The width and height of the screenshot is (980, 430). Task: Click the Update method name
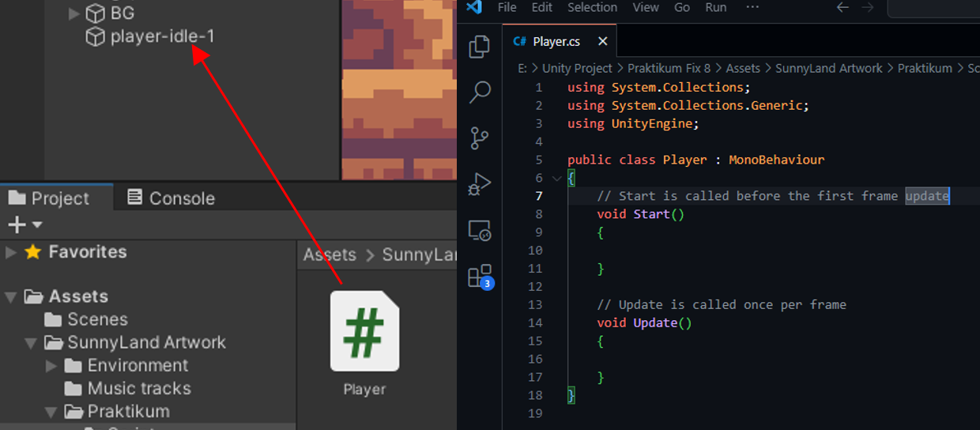coord(655,322)
